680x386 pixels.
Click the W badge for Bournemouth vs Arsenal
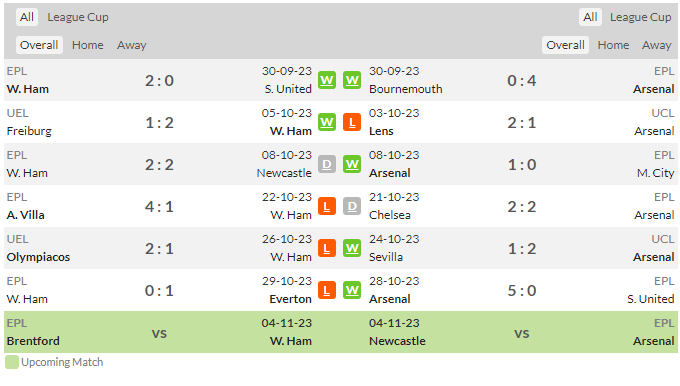(x=352, y=80)
